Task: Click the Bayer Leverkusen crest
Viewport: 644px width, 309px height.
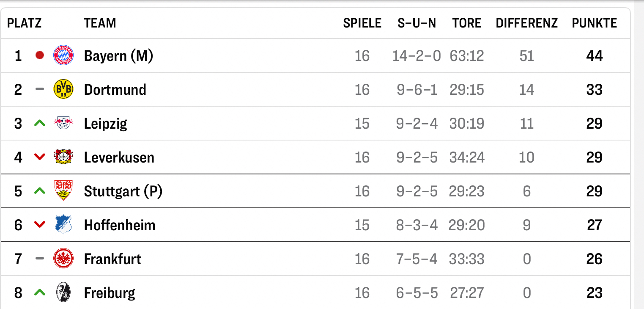Action: tap(63, 157)
